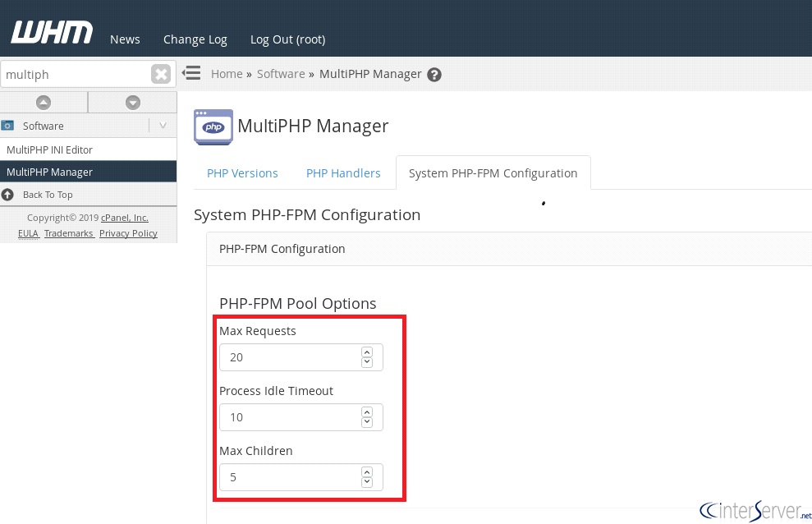Viewport: 812px width, 524px height.
Task: Decrease Max Requests with down arrow
Action: (x=367, y=362)
